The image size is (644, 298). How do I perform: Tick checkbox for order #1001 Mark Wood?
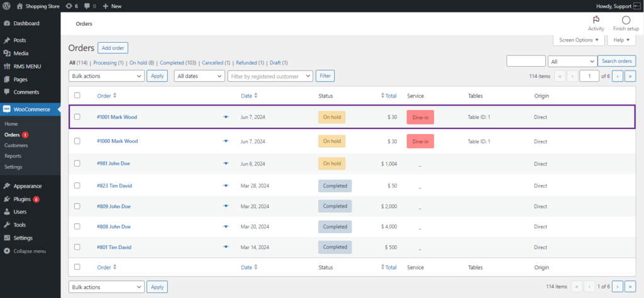[77, 117]
